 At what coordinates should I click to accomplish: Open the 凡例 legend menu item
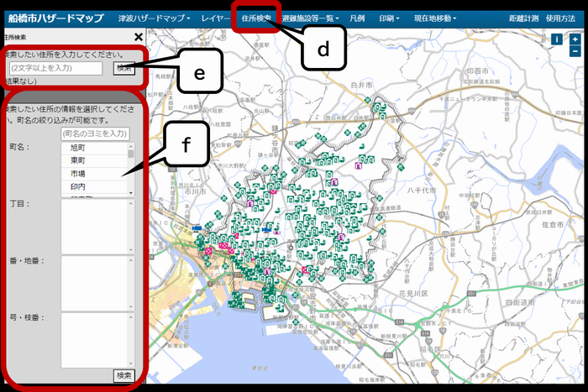click(357, 18)
